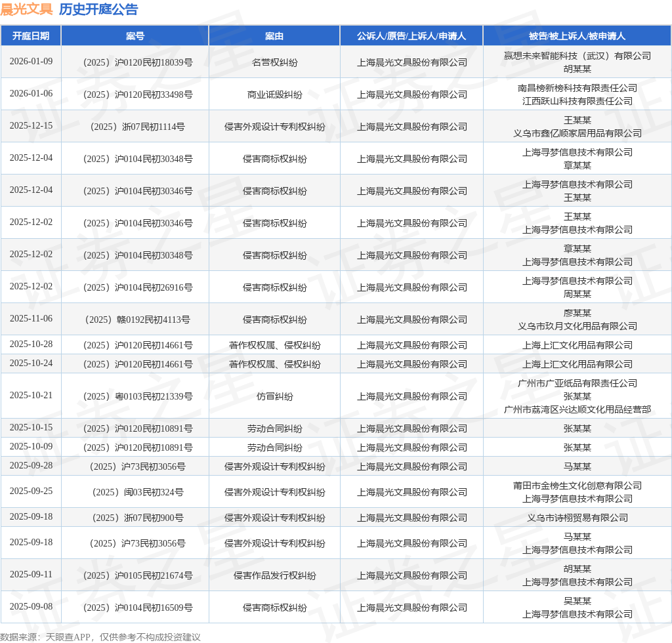Click the date 2025-10-24
This screenshot has width=672, height=643.
tap(31, 363)
